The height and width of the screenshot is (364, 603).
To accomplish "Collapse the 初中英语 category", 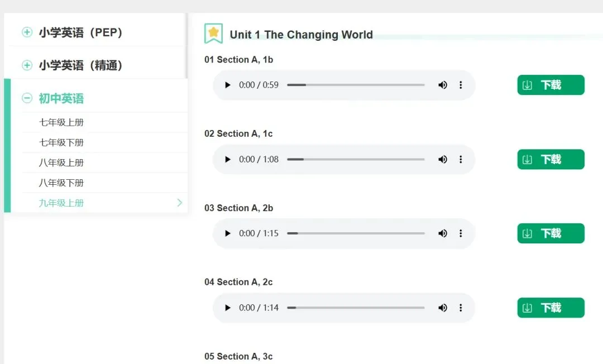I will click(x=27, y=98).
